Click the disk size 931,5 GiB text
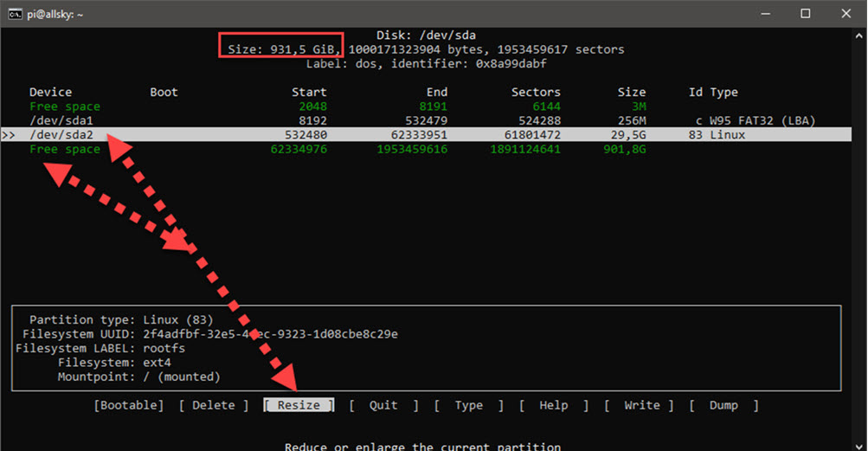This screenshot has height=451, width=868. [280, 49]
